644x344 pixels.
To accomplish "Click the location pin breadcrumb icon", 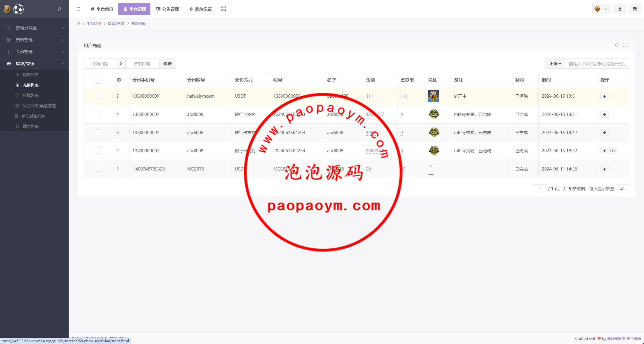I will click(78, 24).
